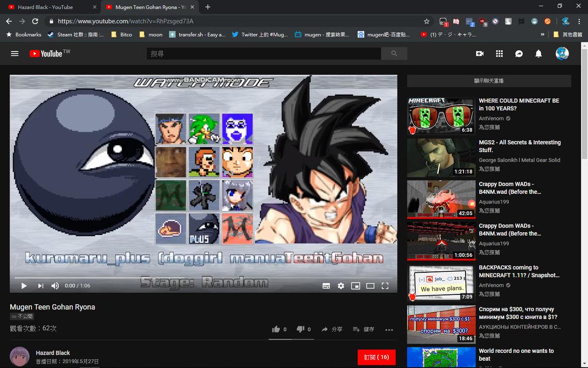Open the create video camera icon
Viewport: 588px width, 368px height.
tap(480, 53)
